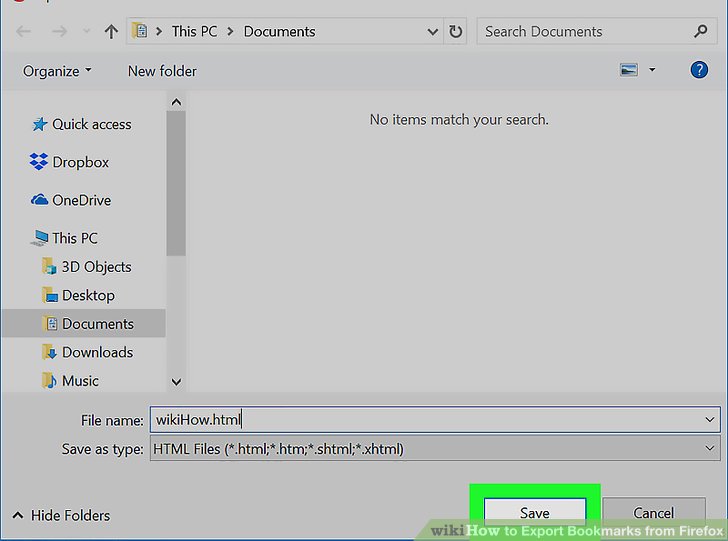The image size is (728, 541).
Task: Click the OneDrive cloud icon
Action: [39, 200]
